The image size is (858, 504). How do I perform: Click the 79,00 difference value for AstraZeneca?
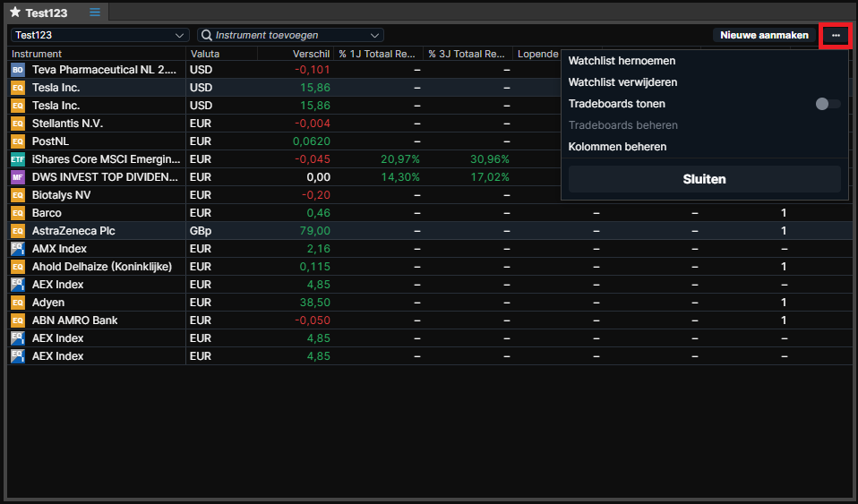[314, 231]
